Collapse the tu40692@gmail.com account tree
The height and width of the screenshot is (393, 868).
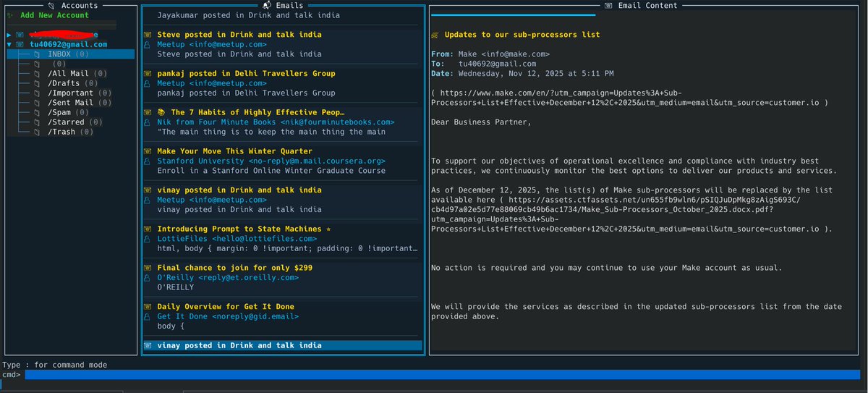click(x=9, y=44)
